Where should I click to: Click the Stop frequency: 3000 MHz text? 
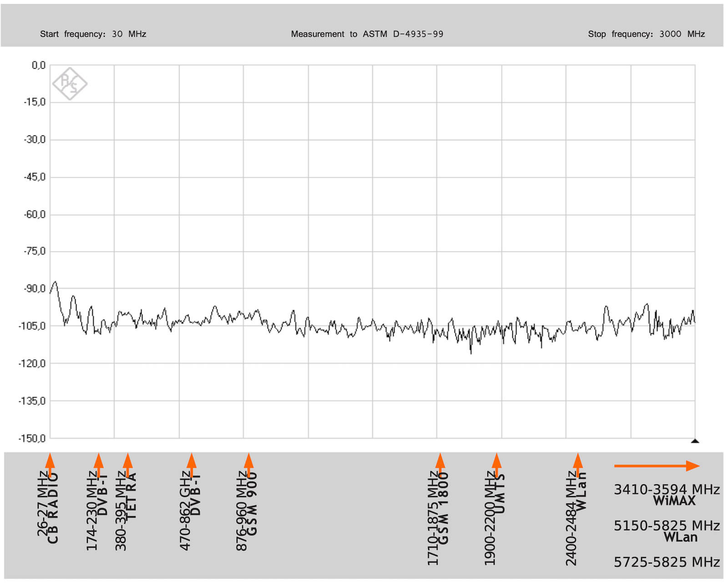(x=646, y=34)
